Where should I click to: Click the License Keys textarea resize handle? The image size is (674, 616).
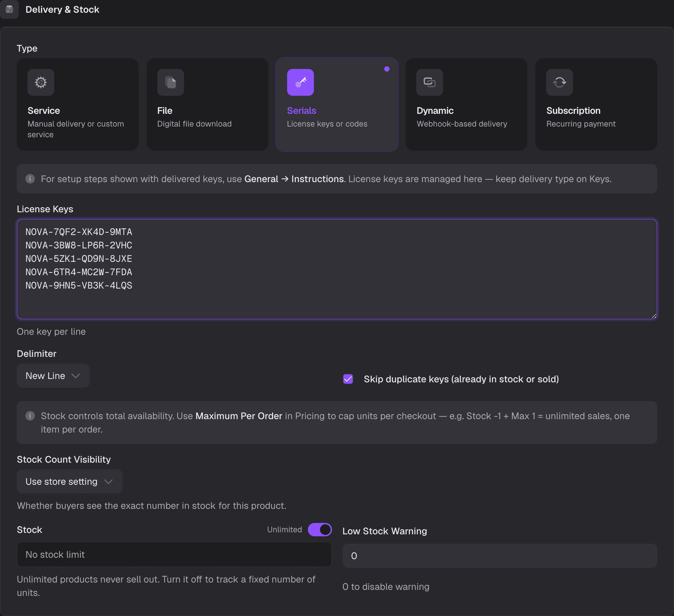tap(654, 316)
